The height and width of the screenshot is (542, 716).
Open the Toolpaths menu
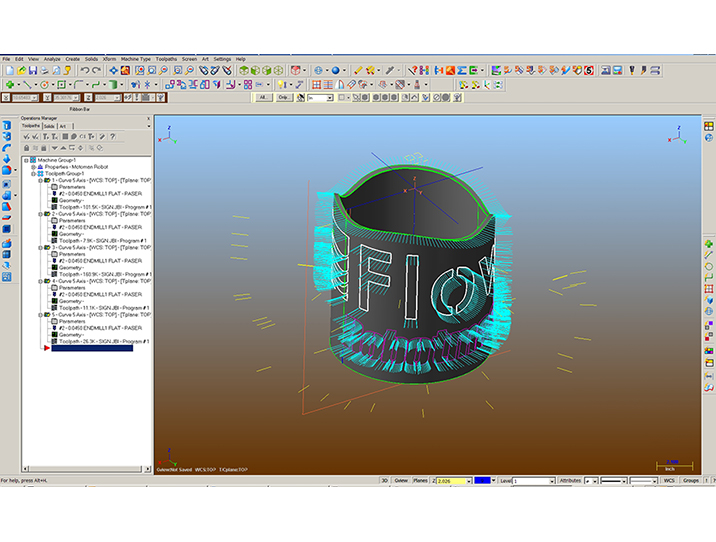[166, 59]
